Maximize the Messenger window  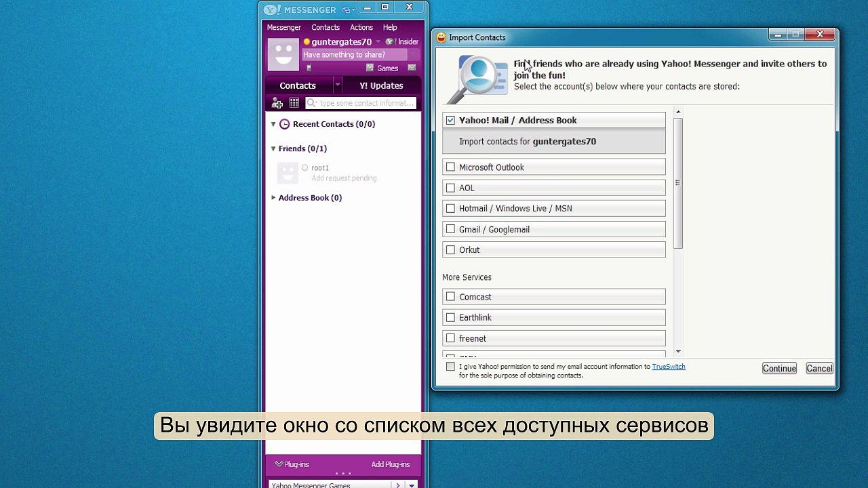[385, 8]
